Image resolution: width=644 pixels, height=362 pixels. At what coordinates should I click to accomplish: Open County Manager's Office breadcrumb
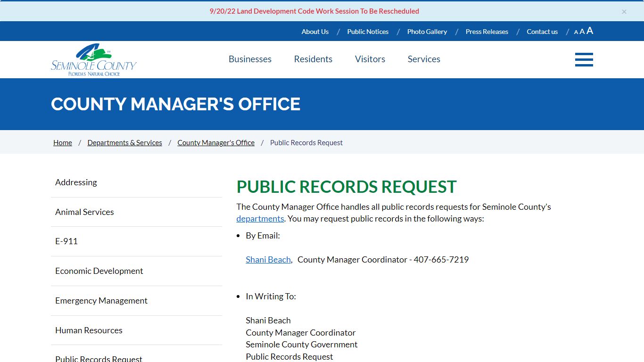tap(216, 143)
